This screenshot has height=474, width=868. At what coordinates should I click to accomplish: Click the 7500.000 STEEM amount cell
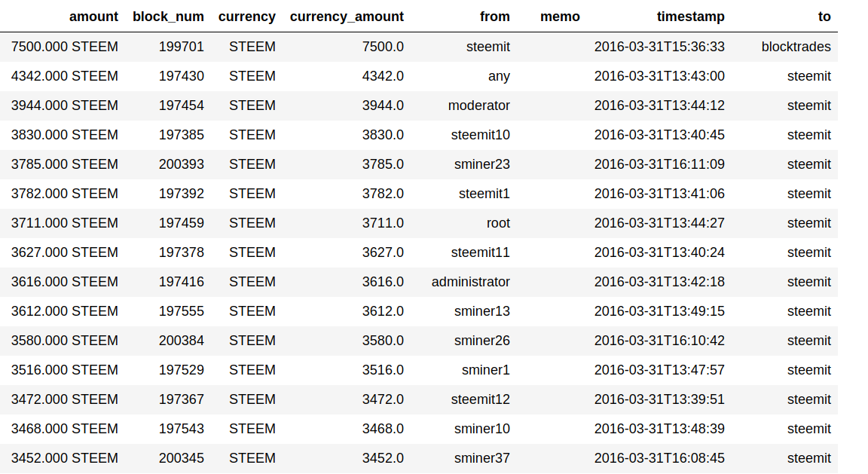[x=65, y=47]
